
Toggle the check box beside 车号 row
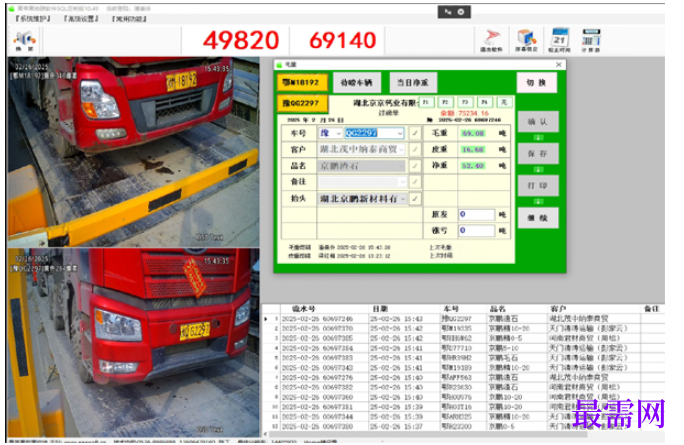(x=415, y=133)
